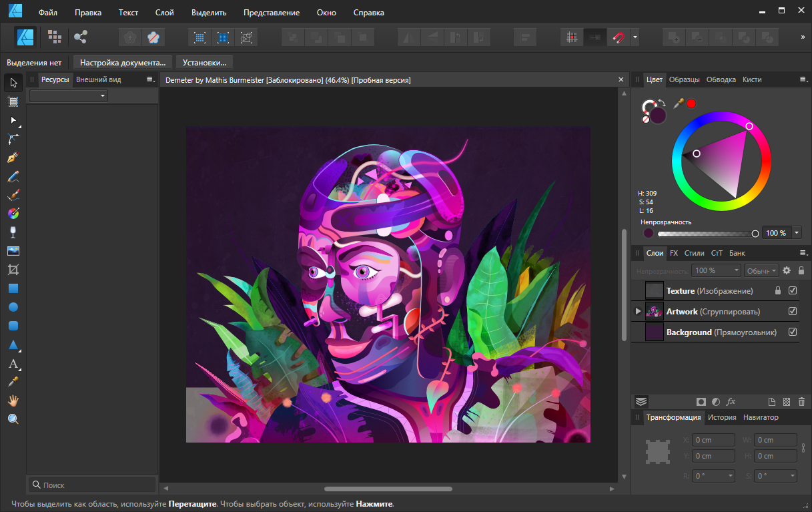Open the Представление menu

tap(272, 13)
